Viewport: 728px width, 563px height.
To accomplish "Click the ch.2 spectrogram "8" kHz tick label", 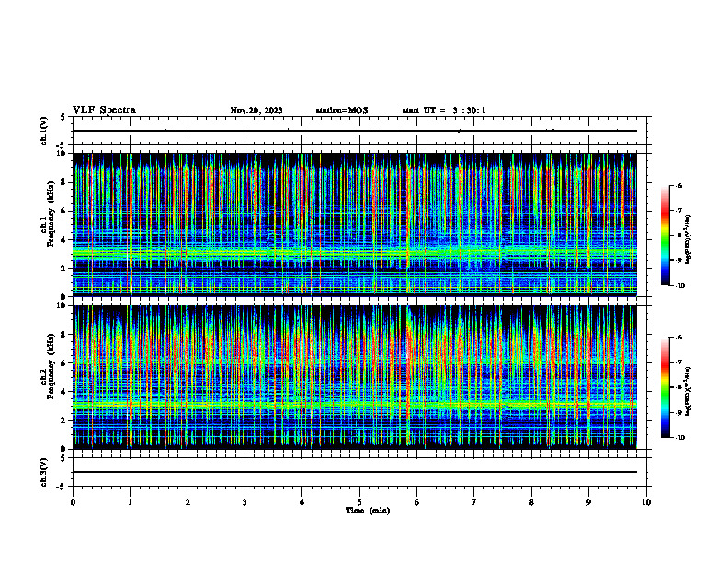I will [x=64, y=335].
